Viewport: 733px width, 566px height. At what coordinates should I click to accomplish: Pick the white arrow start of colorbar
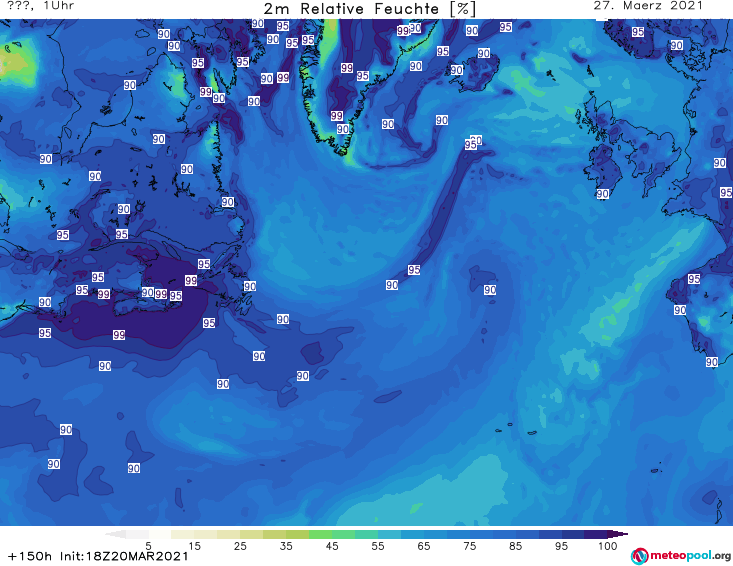click(115, 534)
